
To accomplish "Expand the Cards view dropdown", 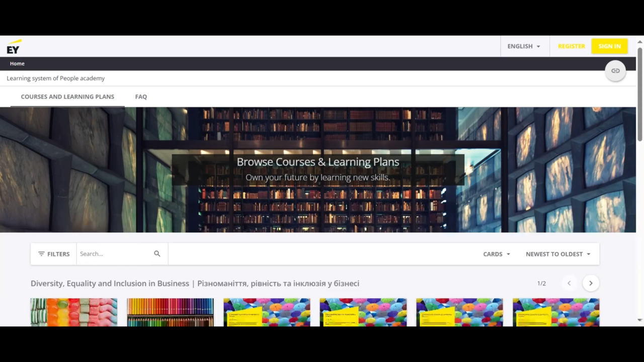I will pyautogui.click(x=496, y=254).
